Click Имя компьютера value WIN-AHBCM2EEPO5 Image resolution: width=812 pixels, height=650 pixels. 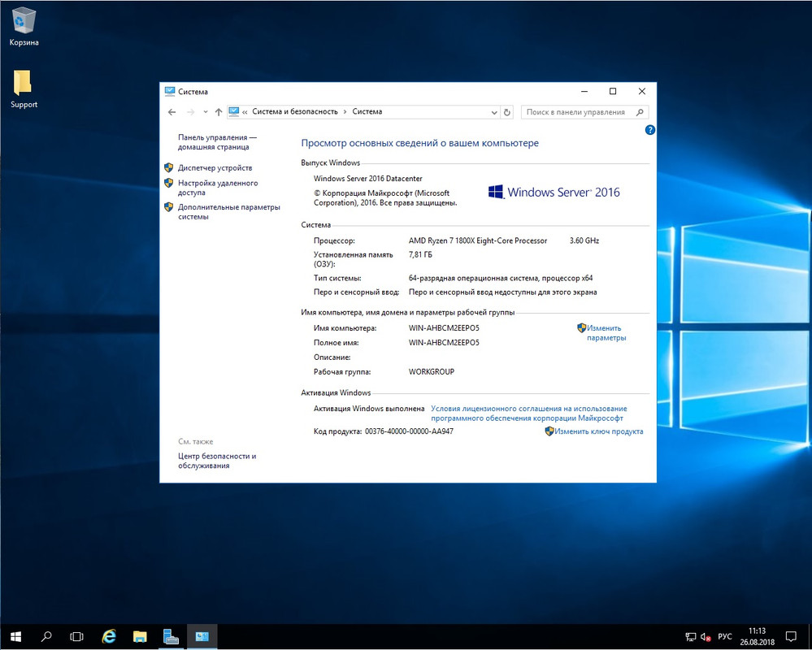click(x=444, y=328)
